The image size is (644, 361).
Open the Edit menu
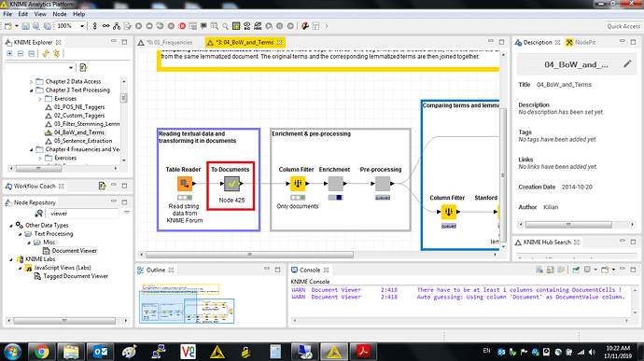[x=23, y=14]
